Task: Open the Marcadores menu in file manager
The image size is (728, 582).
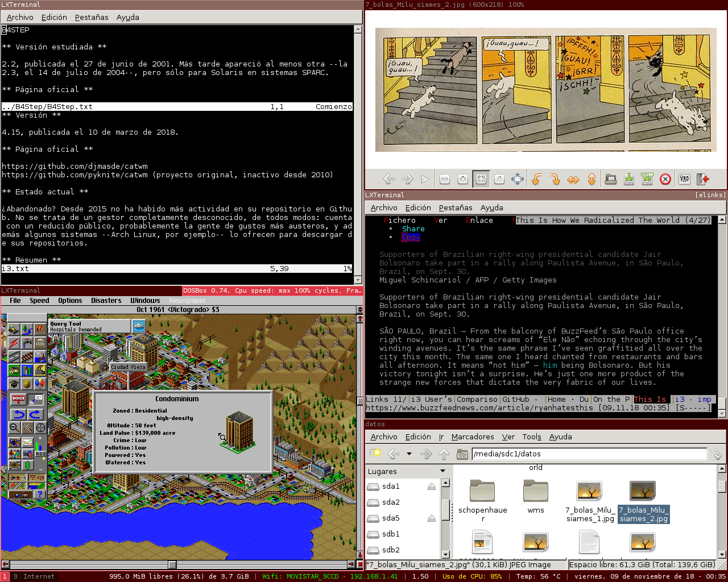Action: 473,437
